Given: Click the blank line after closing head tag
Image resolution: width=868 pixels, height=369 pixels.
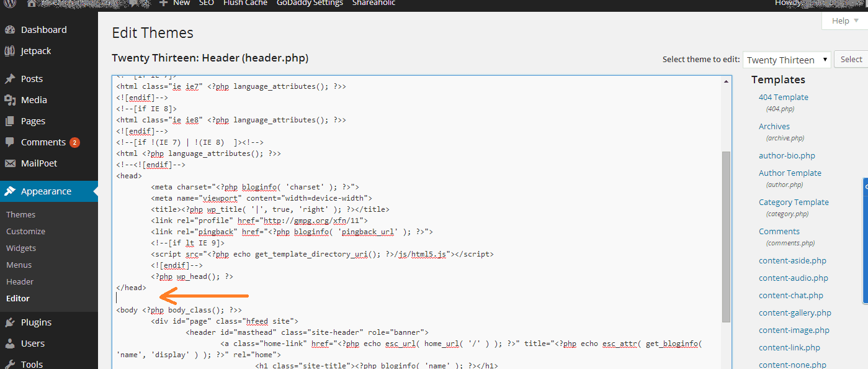Looking at the screenshot, I should point(248,298).
